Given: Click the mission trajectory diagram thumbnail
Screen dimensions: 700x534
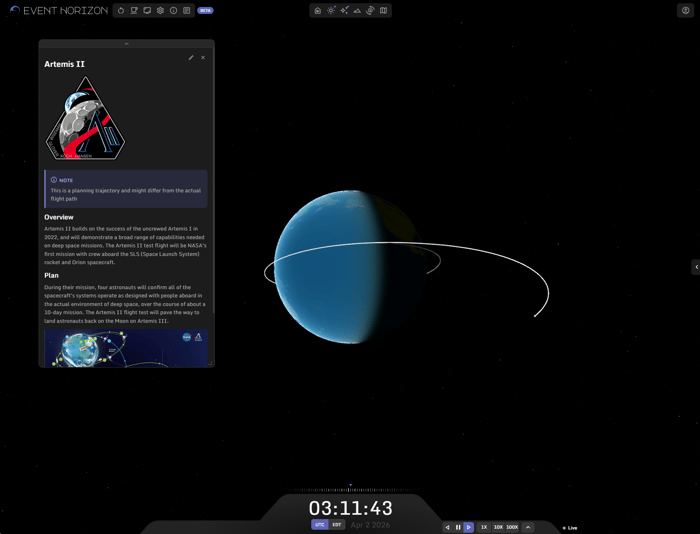Looking at the screenshot, I should [x=126, y=348].
